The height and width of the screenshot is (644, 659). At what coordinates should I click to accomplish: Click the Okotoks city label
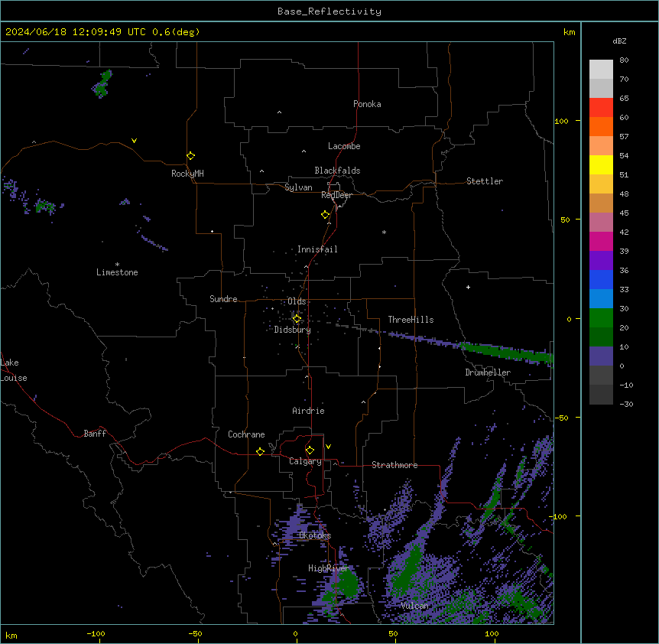click(315, 535)
